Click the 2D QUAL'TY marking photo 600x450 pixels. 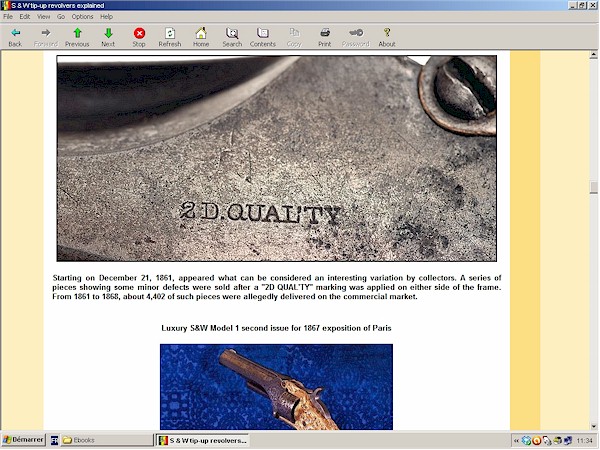277,158
